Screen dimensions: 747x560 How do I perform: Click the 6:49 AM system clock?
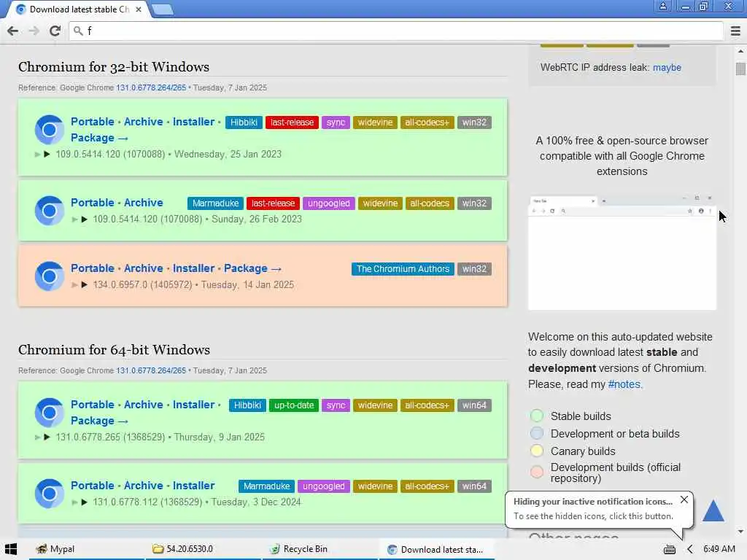719,549
